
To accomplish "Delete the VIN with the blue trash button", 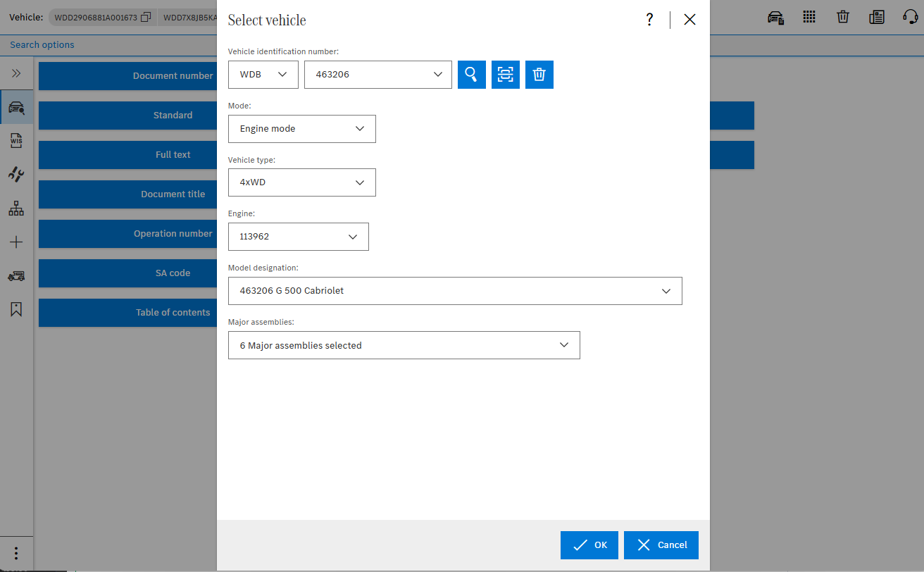I will point(539,75).
